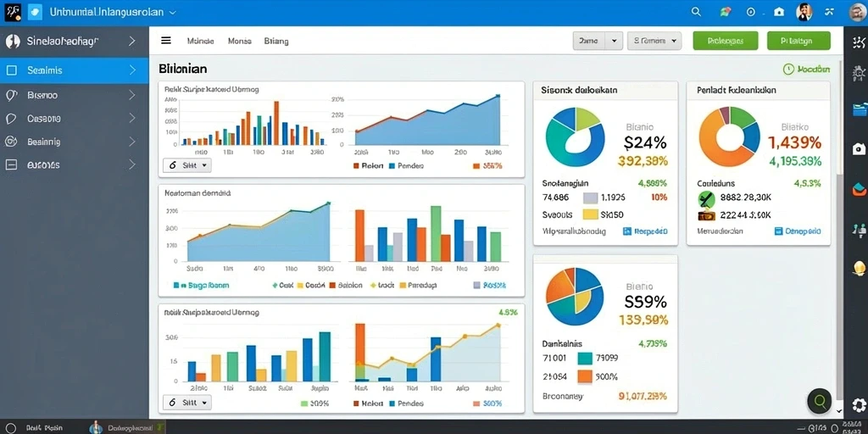Open the settings gear in right sidebar

859,404
